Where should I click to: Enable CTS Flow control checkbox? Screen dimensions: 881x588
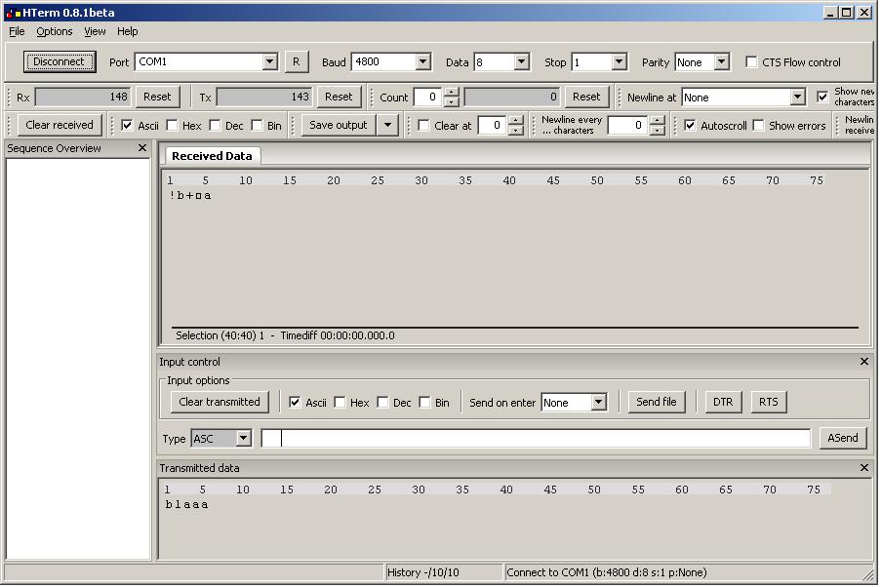751,61
